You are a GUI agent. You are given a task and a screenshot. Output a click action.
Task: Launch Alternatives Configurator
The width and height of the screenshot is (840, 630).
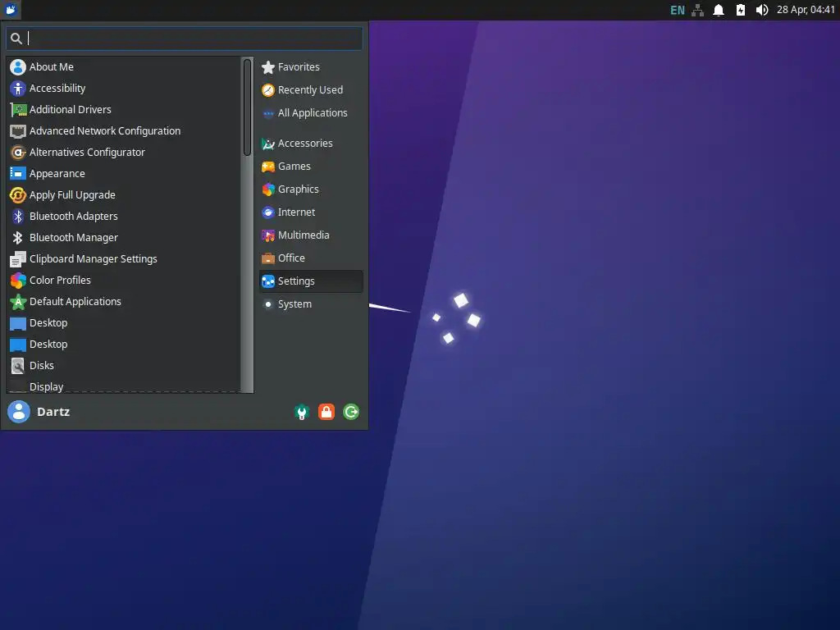(x=124, y=152)
